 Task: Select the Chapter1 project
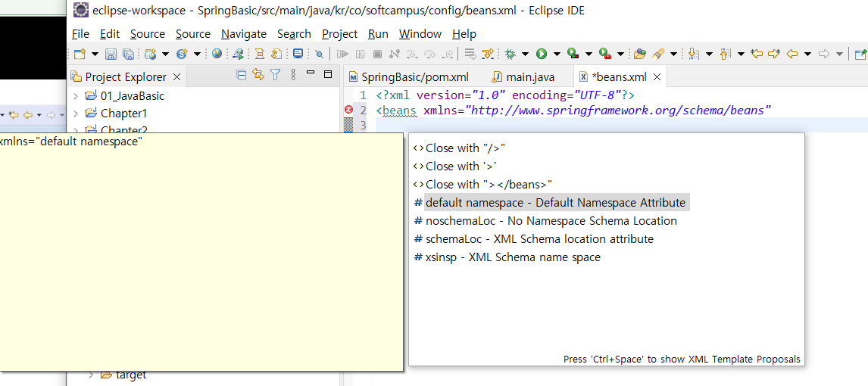click(x=124, y=114)
